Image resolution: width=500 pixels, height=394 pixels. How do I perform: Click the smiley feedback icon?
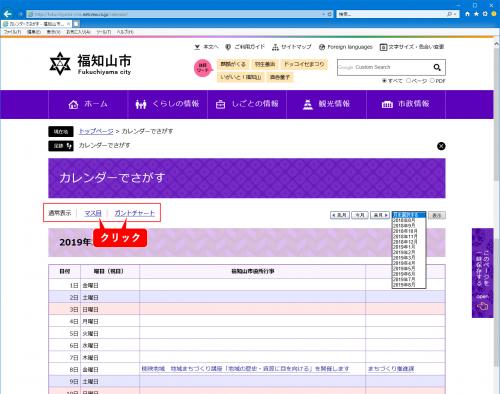[x=494, y=14]
